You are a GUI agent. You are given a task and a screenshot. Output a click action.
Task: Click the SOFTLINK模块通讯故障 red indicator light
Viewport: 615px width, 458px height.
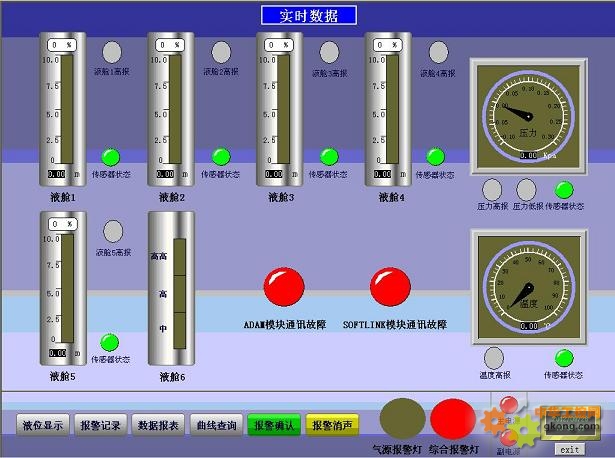pos(390,287)
